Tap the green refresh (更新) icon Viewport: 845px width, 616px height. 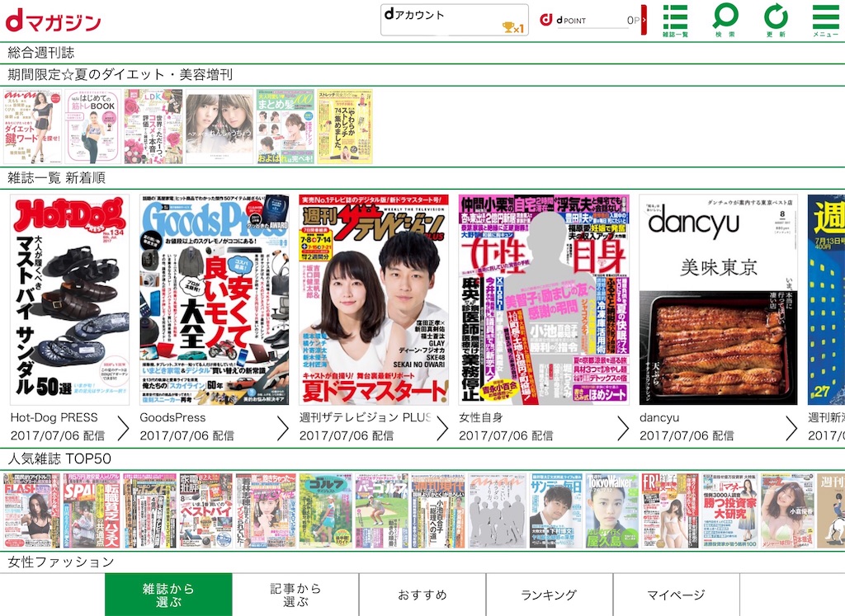776,20
